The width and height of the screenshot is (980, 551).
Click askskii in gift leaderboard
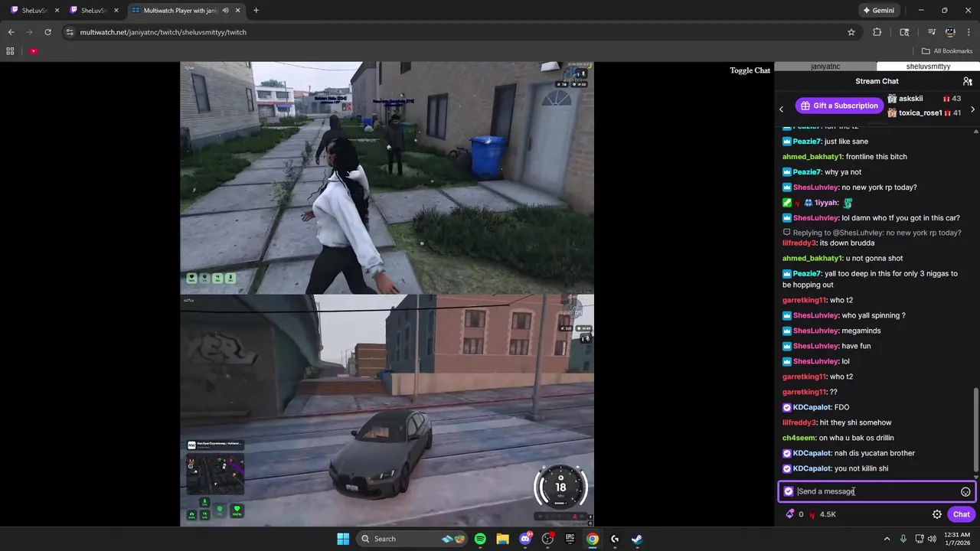pos(910,99)
